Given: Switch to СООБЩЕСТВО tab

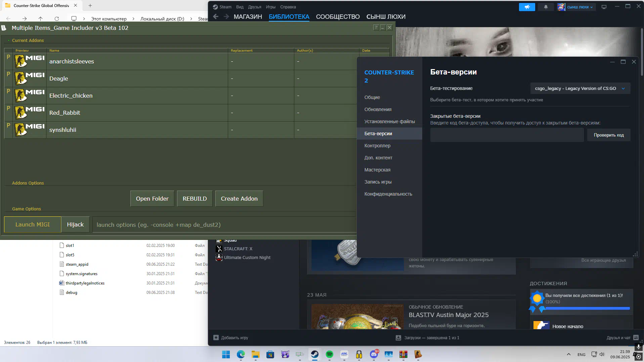Looking at the screenshot, I should [x=338, y=16].
